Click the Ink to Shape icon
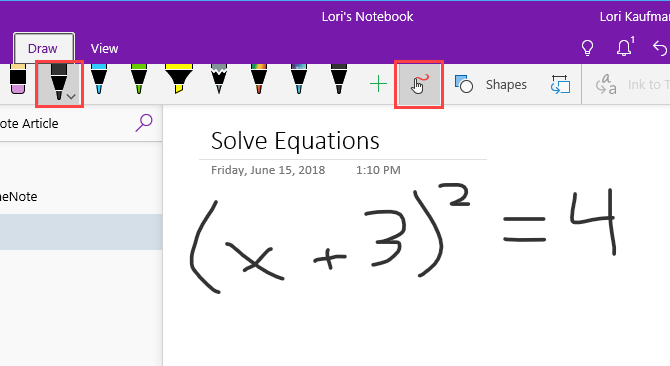 [x=560, y=84]
